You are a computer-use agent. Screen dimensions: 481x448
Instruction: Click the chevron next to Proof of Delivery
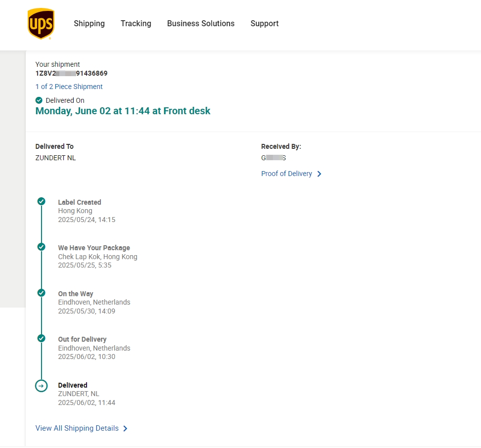[319, 174]
